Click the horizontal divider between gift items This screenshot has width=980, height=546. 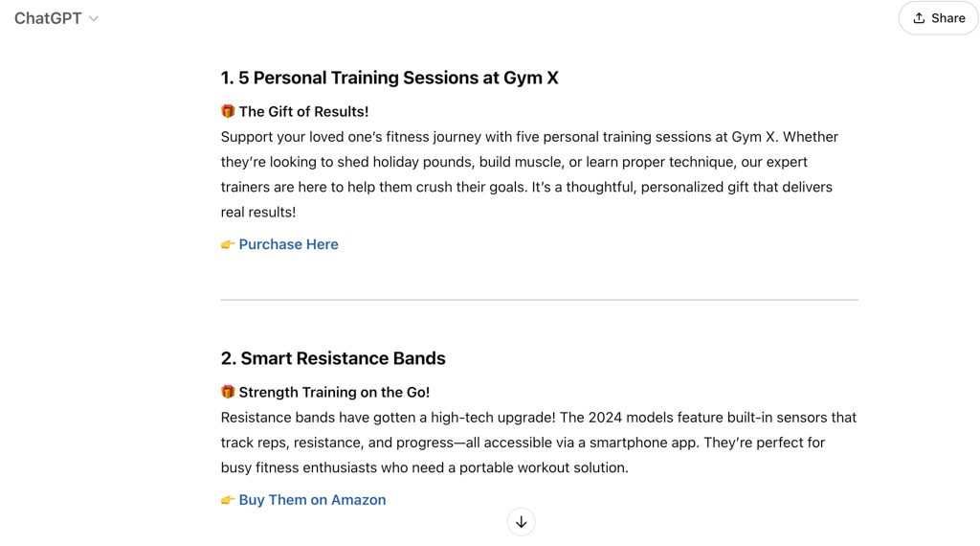click(540, 300)
